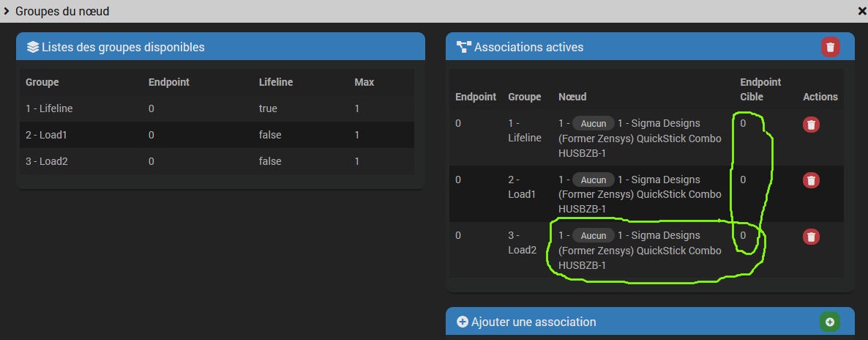
Task: Click the Nœud column header
Action: point(572,97)
